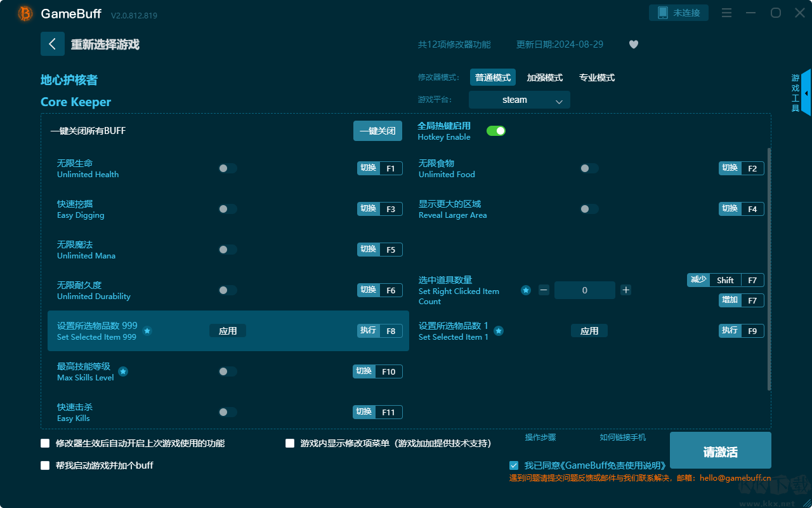The image size is (812, 508).
Task: Switch to 加强模式 trainer mode
Action: click(x=545, y=77)
